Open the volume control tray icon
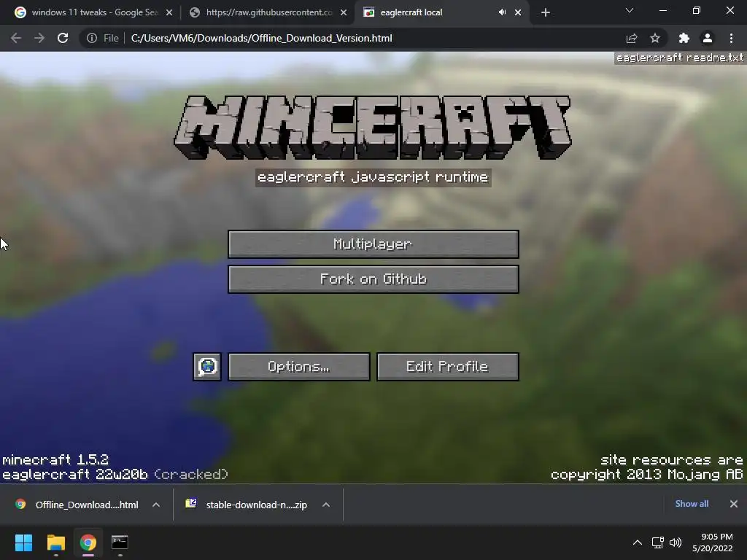 [676, 542]
